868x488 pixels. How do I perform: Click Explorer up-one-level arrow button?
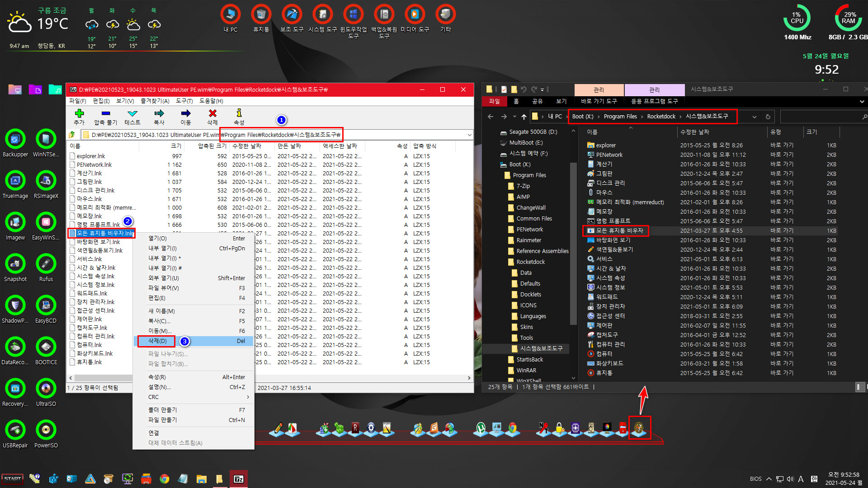(x=524, y=117)
